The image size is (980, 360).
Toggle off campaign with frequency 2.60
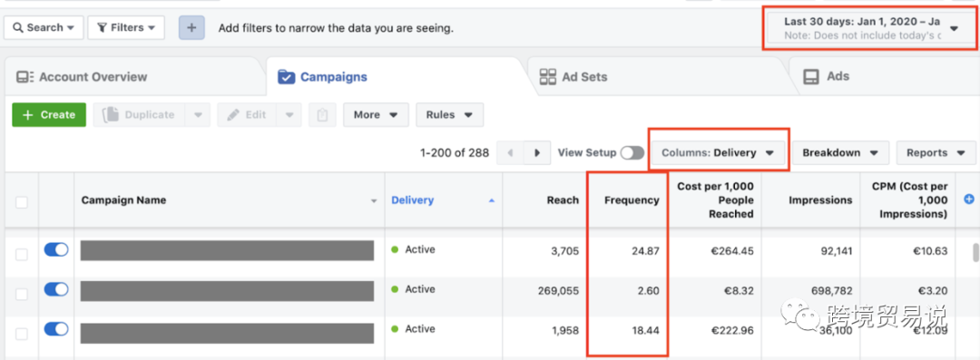(56, 289)
